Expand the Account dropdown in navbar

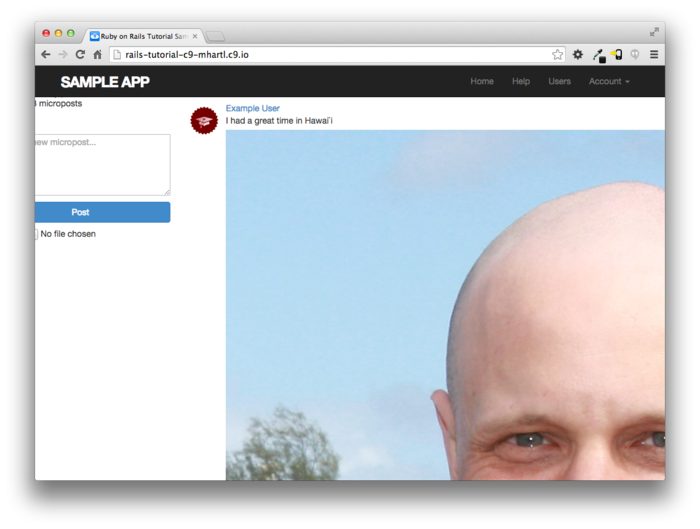point(609,81)
